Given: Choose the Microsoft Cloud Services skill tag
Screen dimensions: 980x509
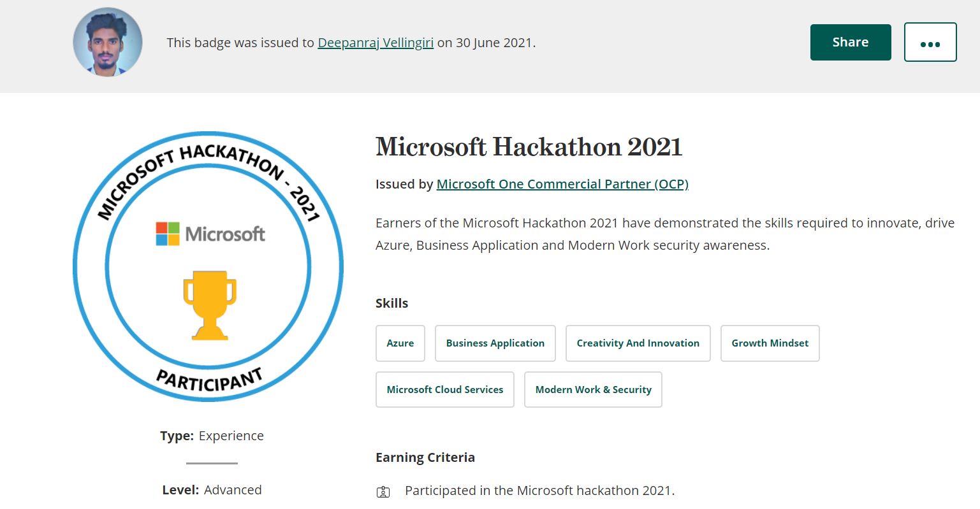Looking at the screenshot, I should coord(444,390).
